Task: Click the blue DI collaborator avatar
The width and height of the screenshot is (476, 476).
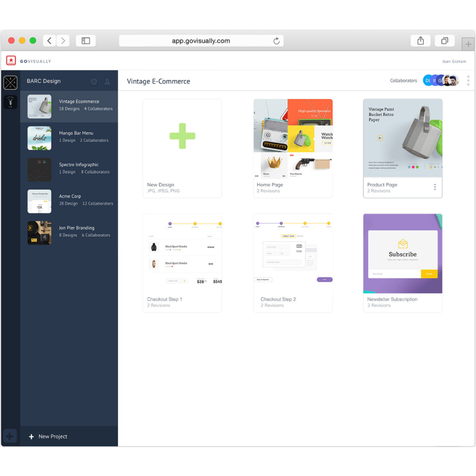Action: pyautogui.click(x=427, y=81)
